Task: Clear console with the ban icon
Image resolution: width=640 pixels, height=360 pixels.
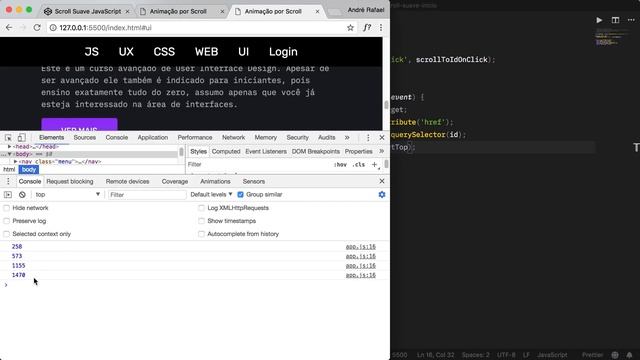Action: tap(22, 195)
